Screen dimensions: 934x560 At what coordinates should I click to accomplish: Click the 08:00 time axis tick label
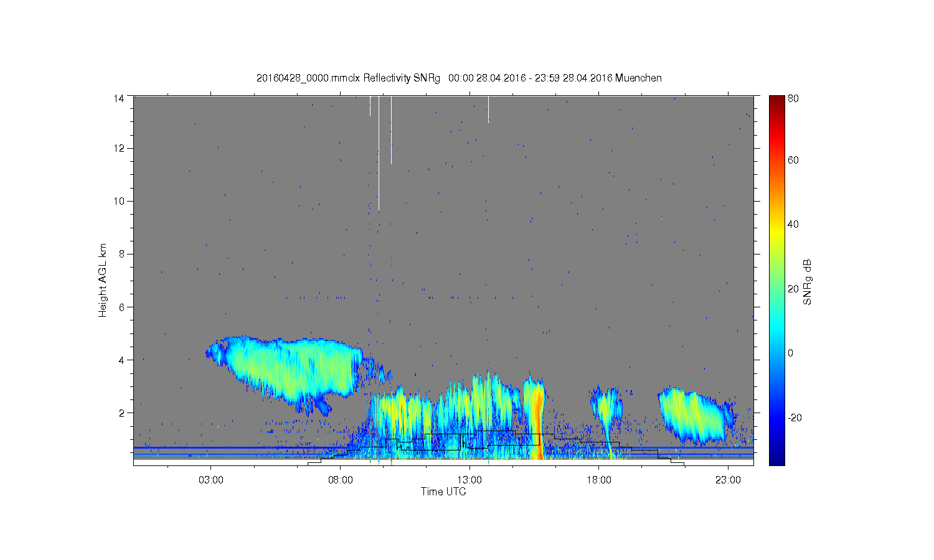(341, 480)
